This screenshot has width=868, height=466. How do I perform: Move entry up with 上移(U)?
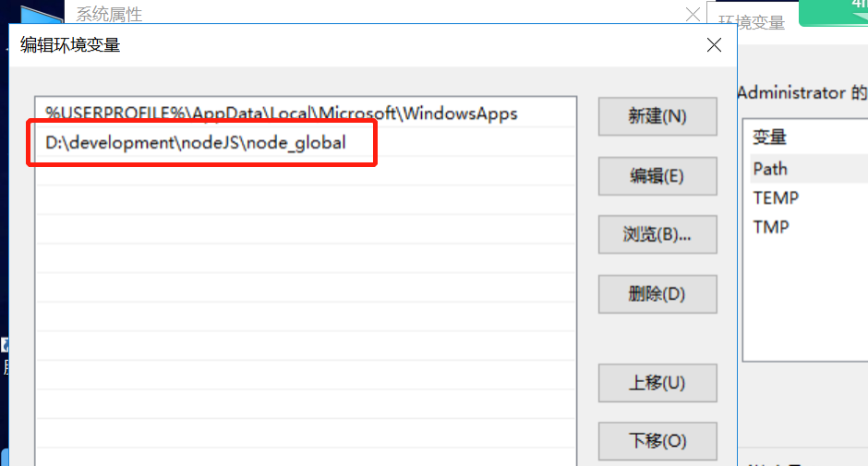point(657,382)
